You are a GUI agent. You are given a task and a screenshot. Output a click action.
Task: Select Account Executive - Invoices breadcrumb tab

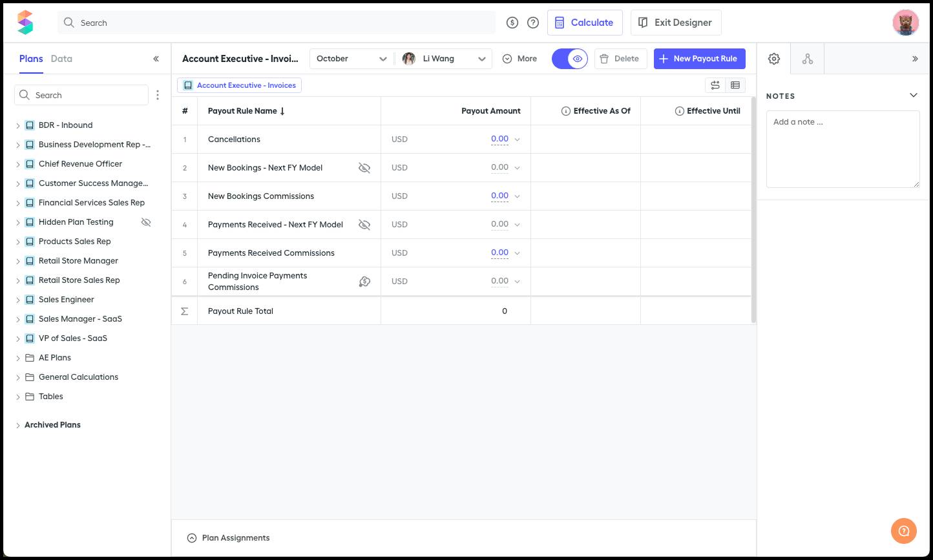pos(239,85)
